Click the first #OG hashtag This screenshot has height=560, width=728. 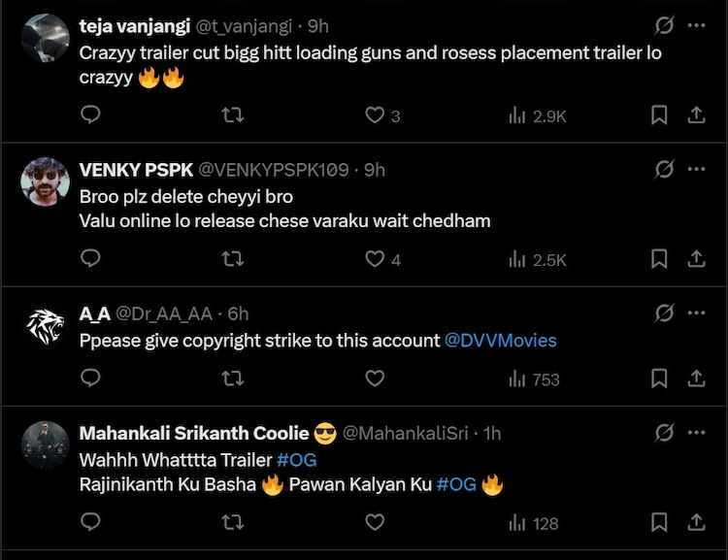(x=296, y=459)
